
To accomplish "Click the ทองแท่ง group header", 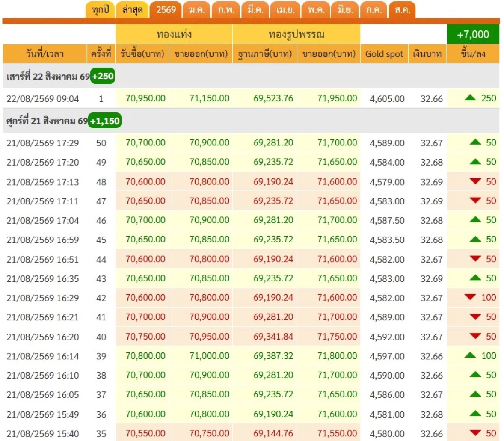I will click(174, 34).
